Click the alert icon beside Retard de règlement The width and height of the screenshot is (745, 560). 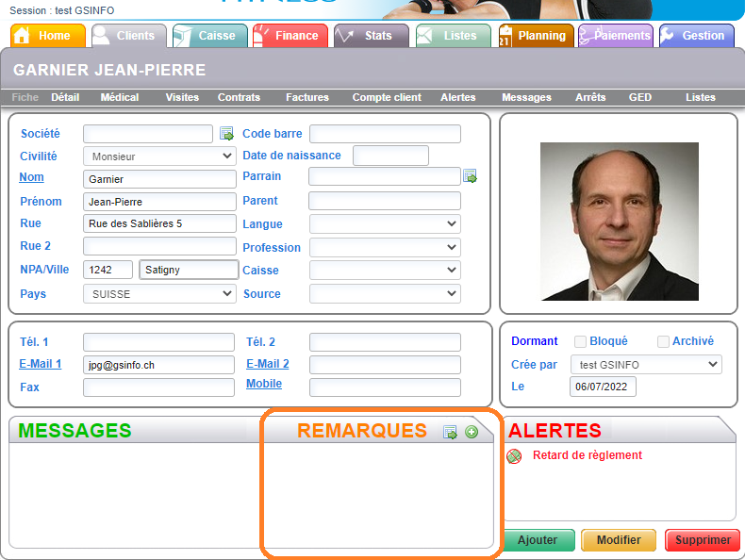[514, 456]
